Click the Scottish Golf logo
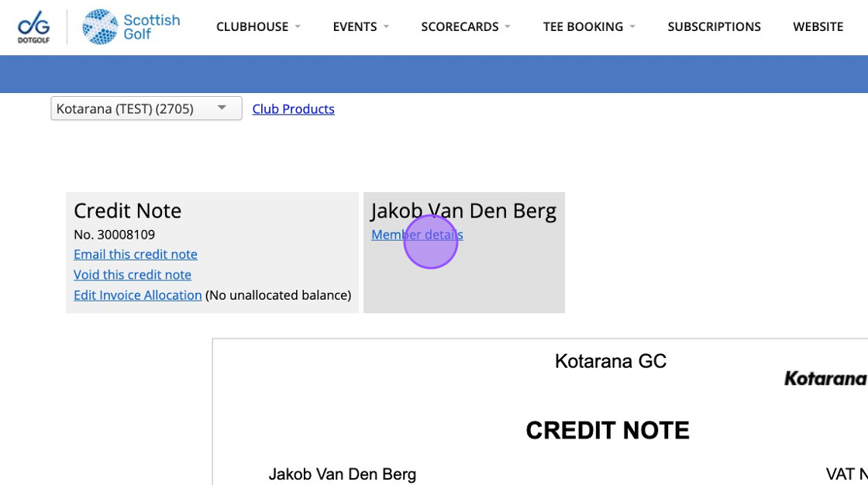This screenshot has width=868, height=485. (x=131, y=27)
